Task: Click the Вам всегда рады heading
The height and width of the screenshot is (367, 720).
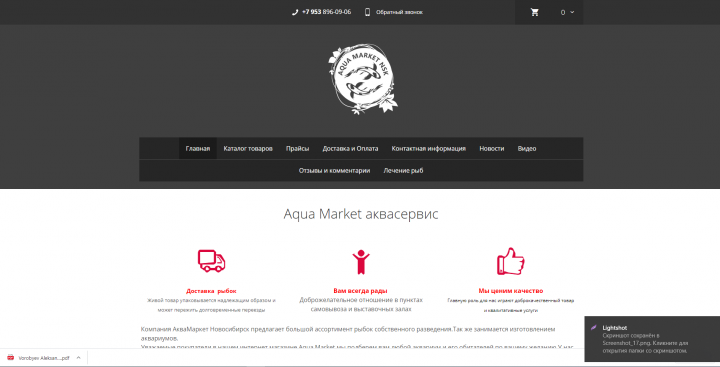Action: pyautogui.click(x=360, y=291)
